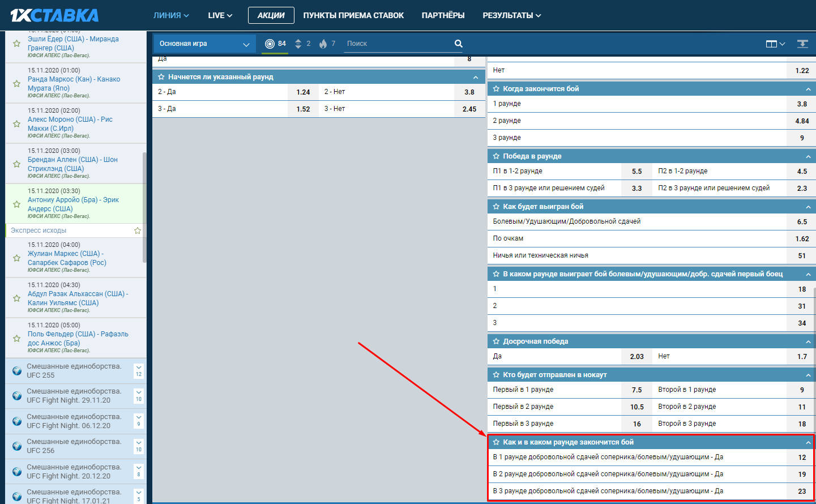The image size is (816, 504).
Task: Click the 1XСТАВКА logo
Action: (54, 15)
